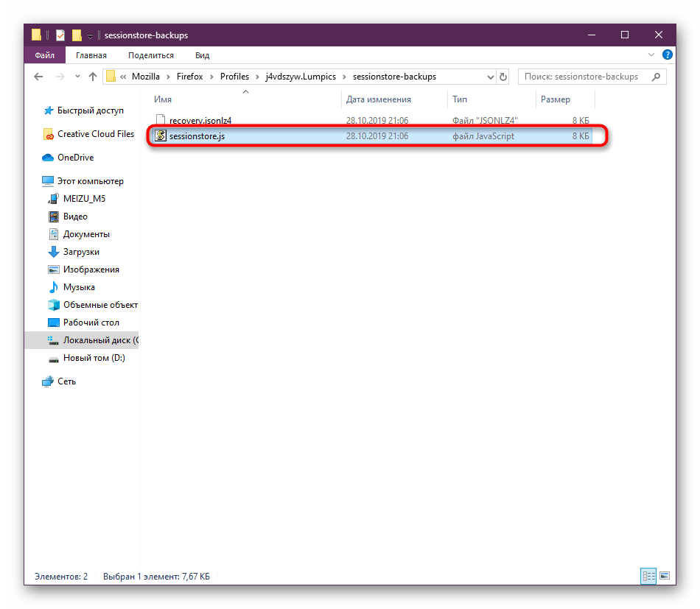The width and height of the screenshot is (700, 609).
Task: Open the MEIZU_M5 device
Action: (x=85, y=199)
